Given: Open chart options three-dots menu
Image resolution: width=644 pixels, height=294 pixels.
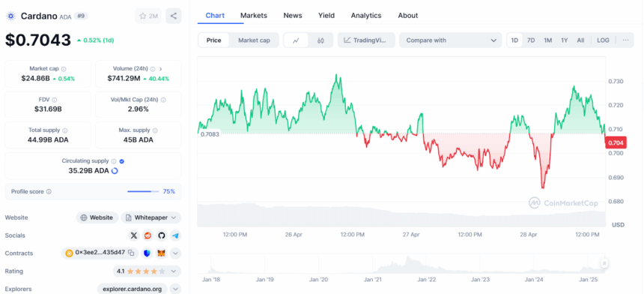Looking at the screenshot, I should coord(625,40).
